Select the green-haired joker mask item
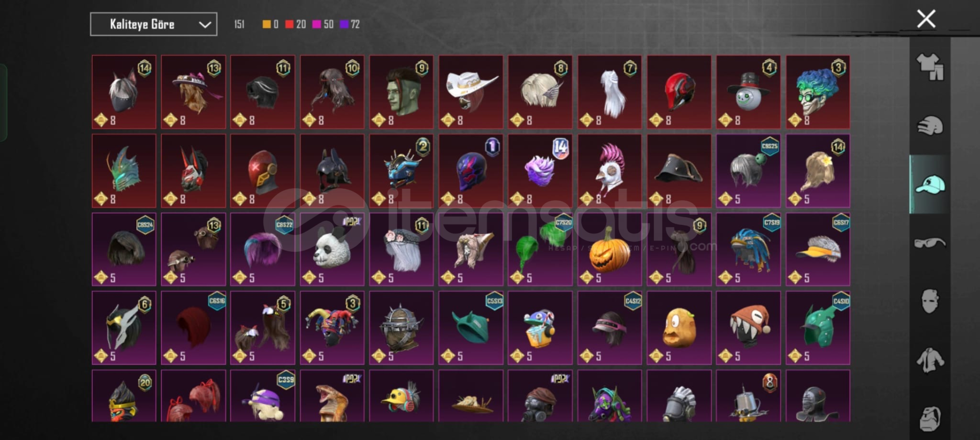 [818, 92]
